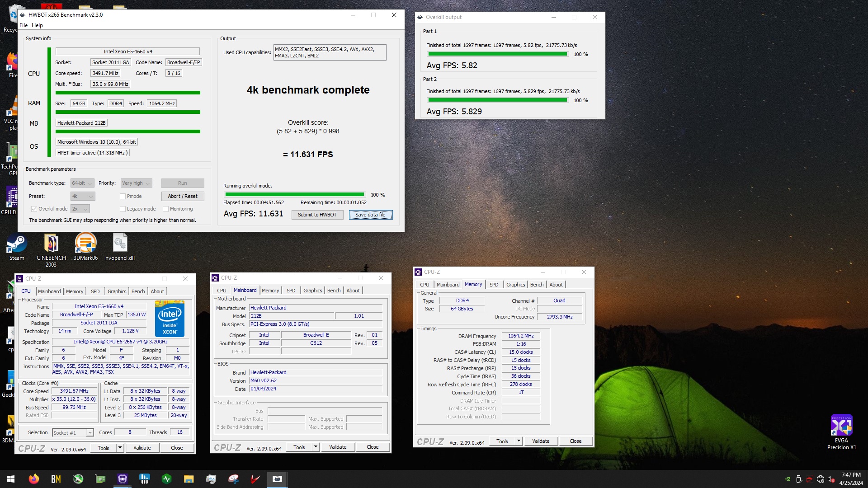868x488 pixels.
Task: Open the blue bars taskbar icon
Action: (x=145, y=479)
